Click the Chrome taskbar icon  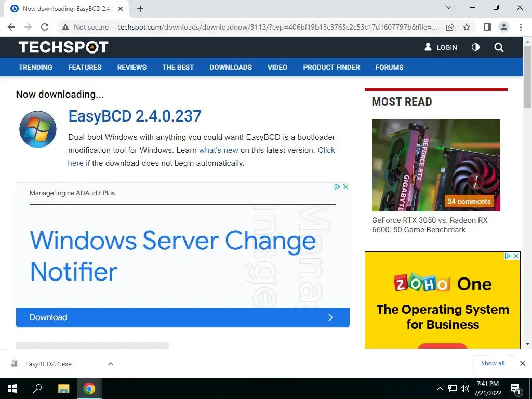89,389
